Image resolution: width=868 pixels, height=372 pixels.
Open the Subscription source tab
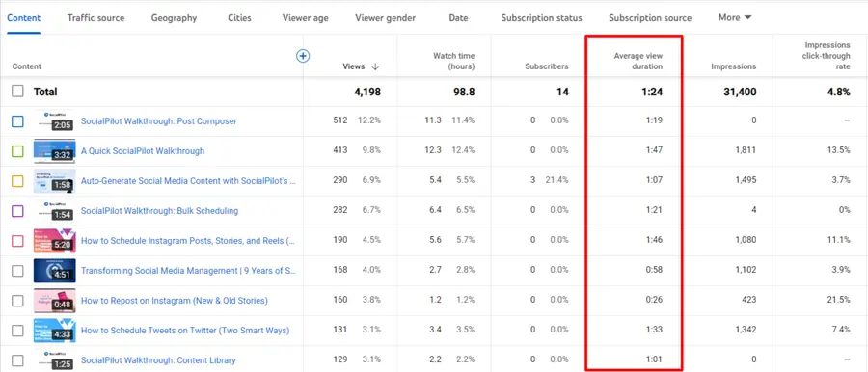click(x=650, y=17)
